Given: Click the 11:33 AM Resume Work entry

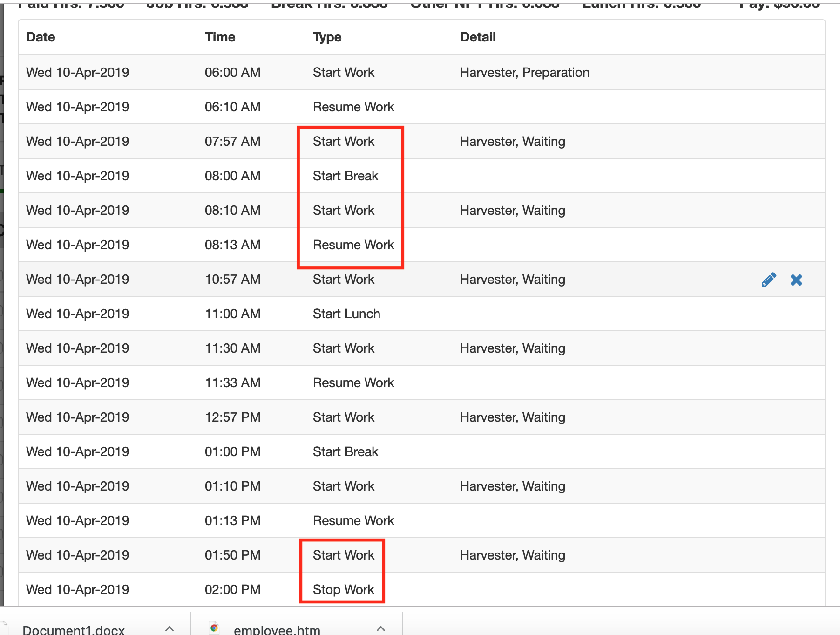Looking at the screenshot, I should pos(353,382).
